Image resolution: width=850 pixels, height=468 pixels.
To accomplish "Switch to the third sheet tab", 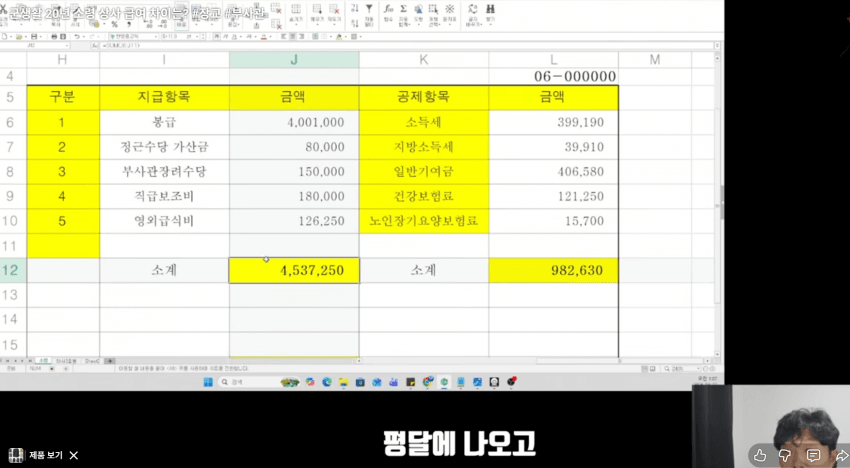I will (x=92, y=361).
